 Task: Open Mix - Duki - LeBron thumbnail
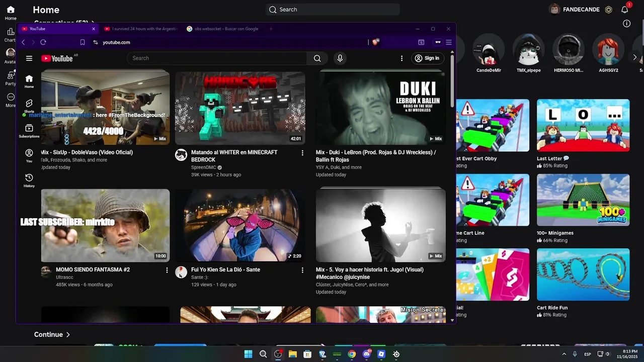(x=380, y=108)
